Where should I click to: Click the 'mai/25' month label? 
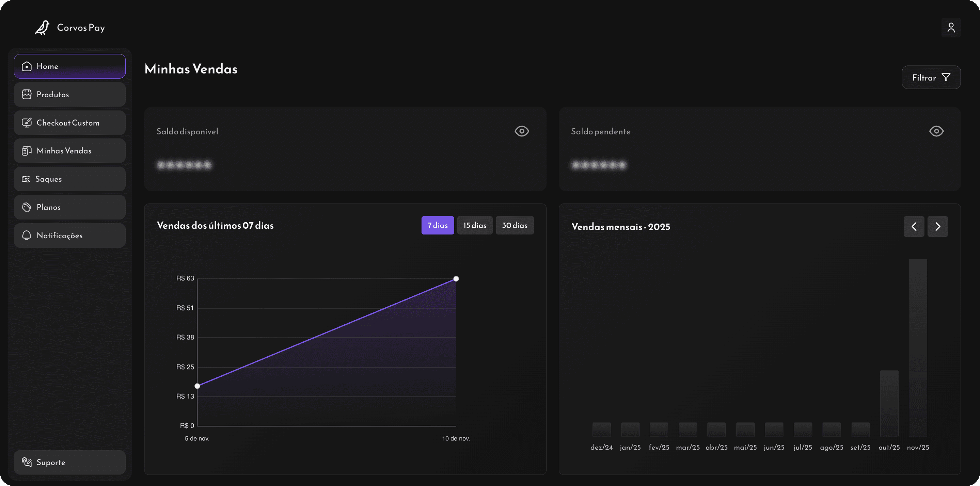click(x=745, y=448)
